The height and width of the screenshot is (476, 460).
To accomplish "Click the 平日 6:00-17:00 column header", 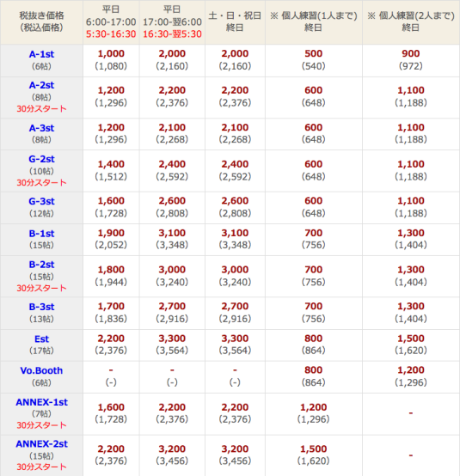I will tap(111, 21).
